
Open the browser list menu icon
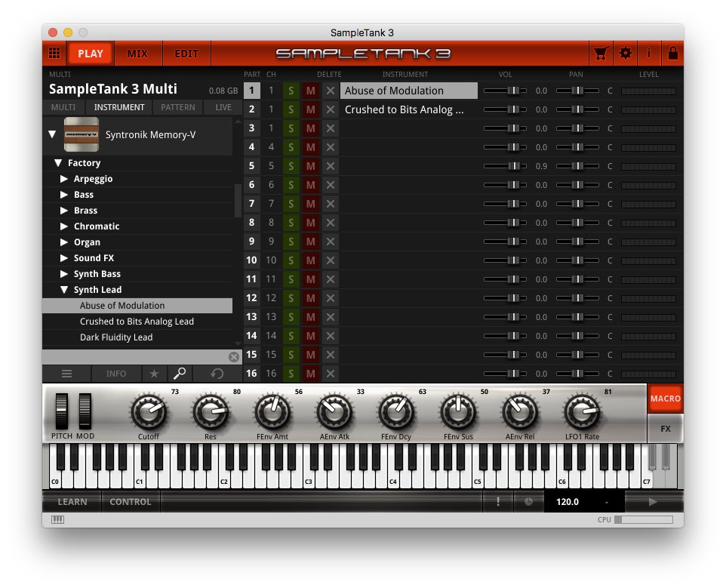click(x=66, y=374)
